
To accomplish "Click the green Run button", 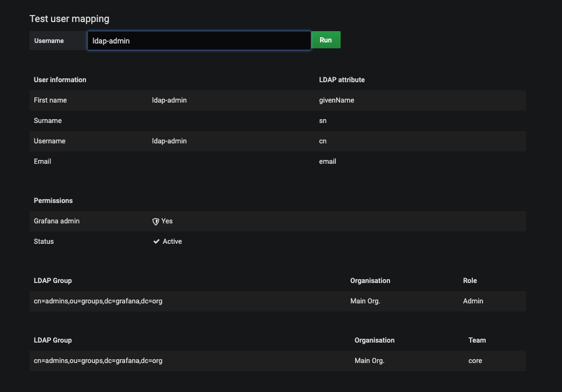I will tap(326, 40).
